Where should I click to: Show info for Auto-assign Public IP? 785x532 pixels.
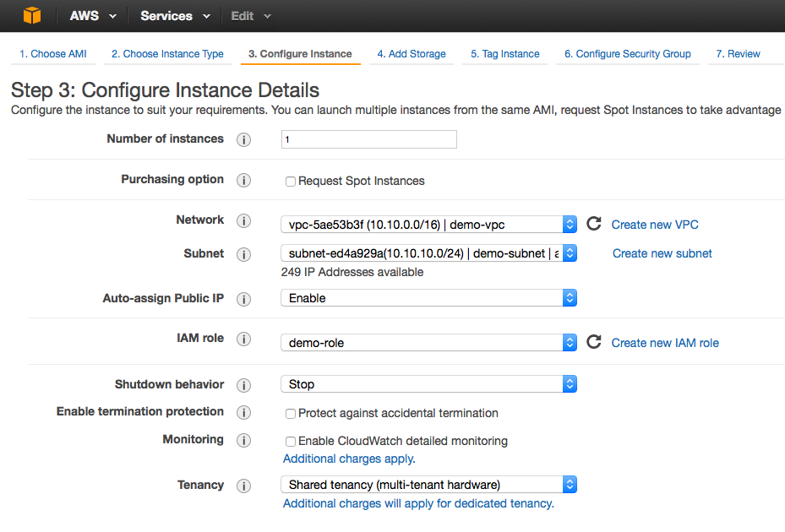click(x=244, y=299)
